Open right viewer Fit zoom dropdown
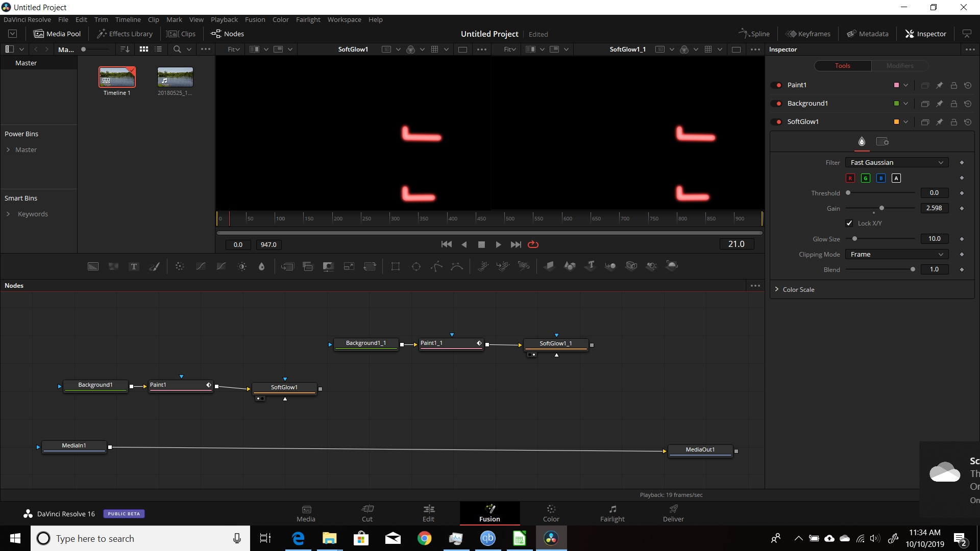Screen dimensions: 980x551 510,49
